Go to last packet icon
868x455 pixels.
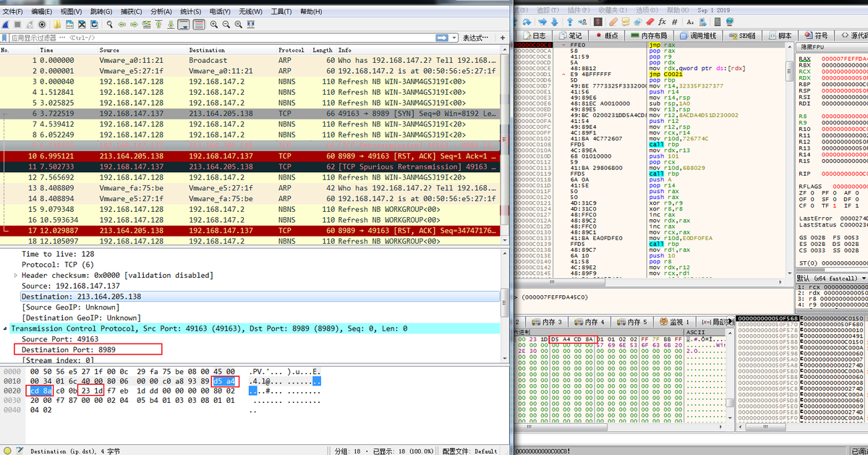coord(171,24)
